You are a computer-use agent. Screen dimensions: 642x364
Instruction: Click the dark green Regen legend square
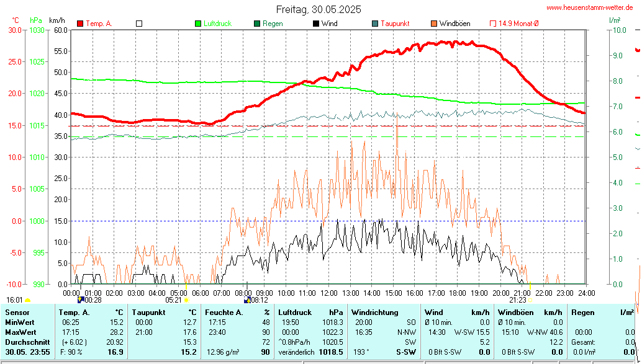click(x=257, y=24)
